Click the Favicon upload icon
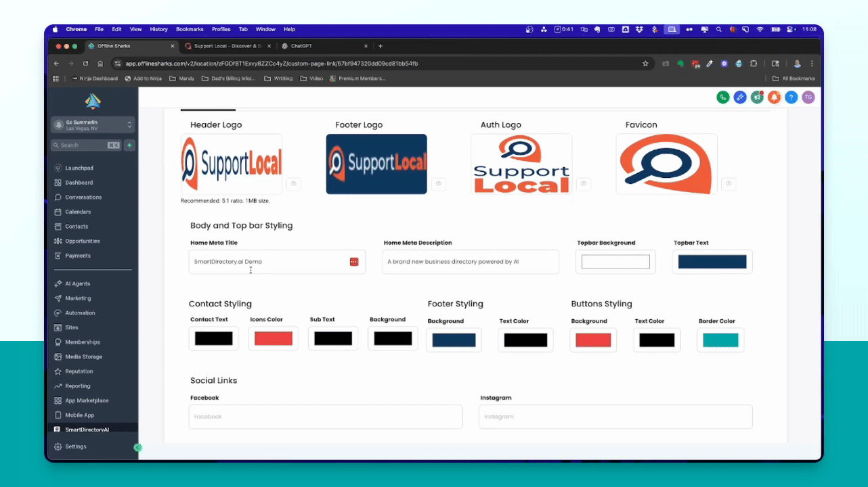This screenshot has width=868, height=487. coord(729,183)
